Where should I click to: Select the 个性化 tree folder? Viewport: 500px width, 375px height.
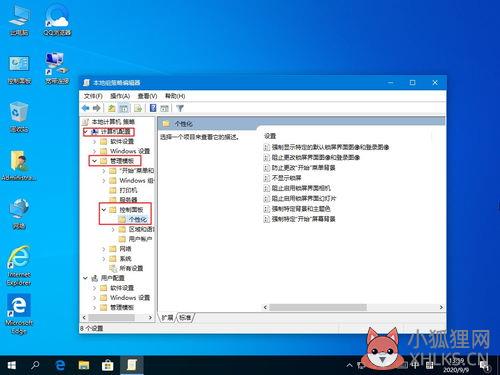[133, 219]
